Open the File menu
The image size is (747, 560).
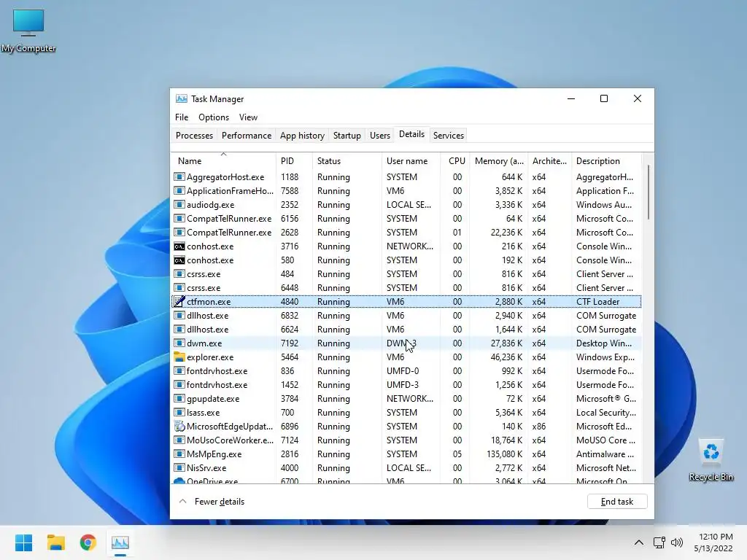tap(182, 117)
